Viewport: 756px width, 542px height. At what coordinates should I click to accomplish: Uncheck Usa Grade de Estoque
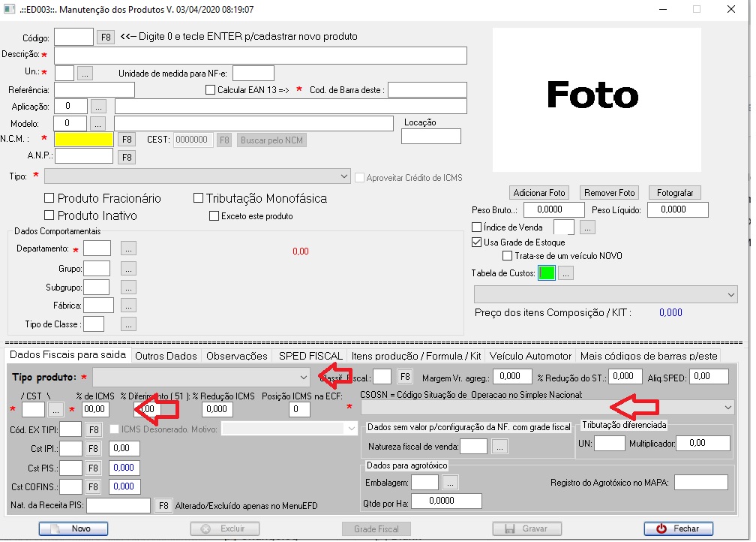pos(476,242)
